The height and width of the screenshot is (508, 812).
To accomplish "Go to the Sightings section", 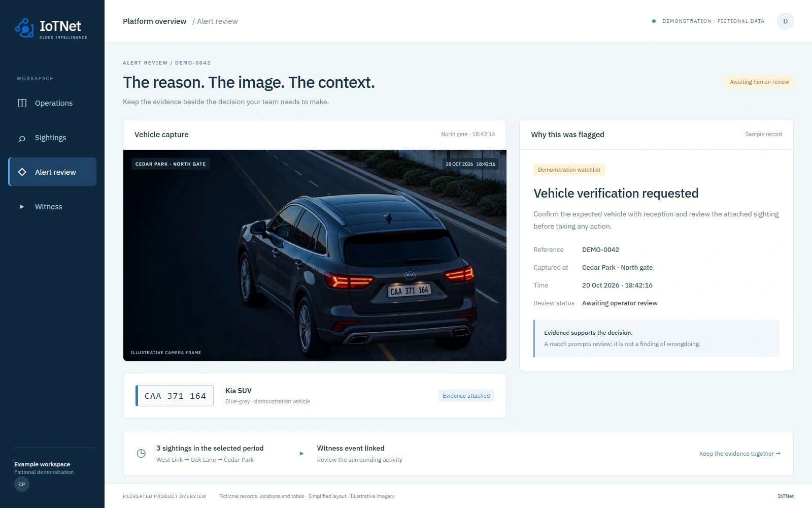I will coord(52,138).
